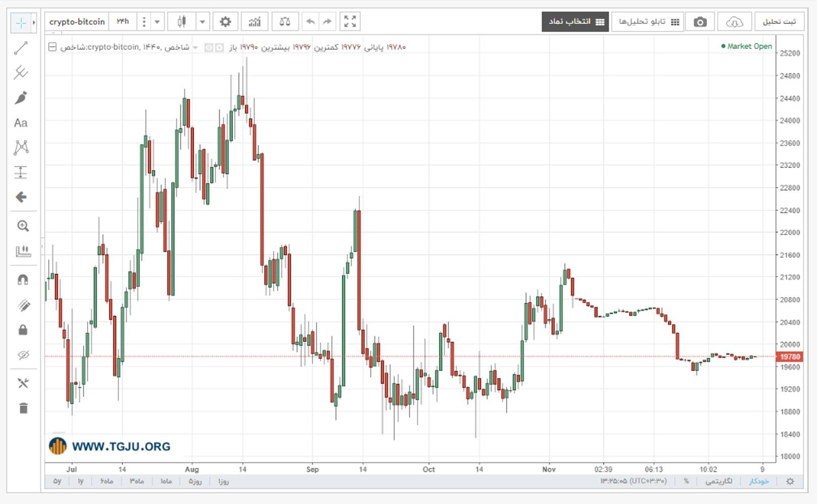
Task: Open the interval dropdown arrow
Action: (157, 22)
